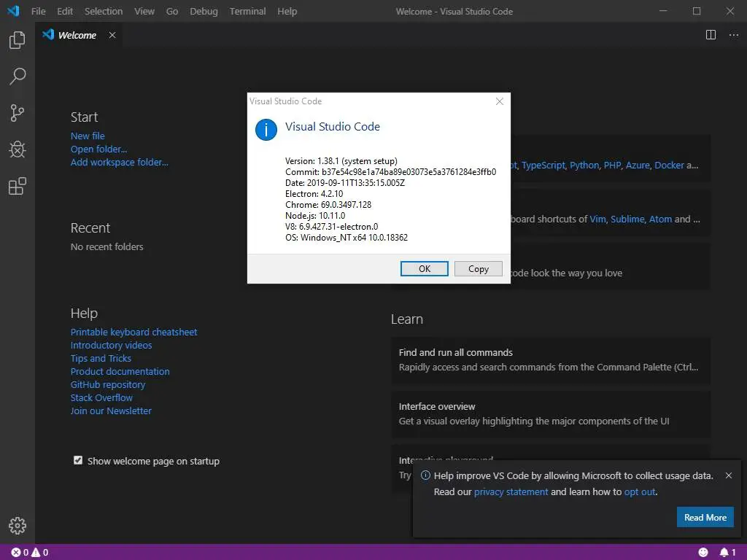Screen dimensions: 747x560
Task: Click the privacy statement link
Action: pyautogui.click(x=511, y=491)
